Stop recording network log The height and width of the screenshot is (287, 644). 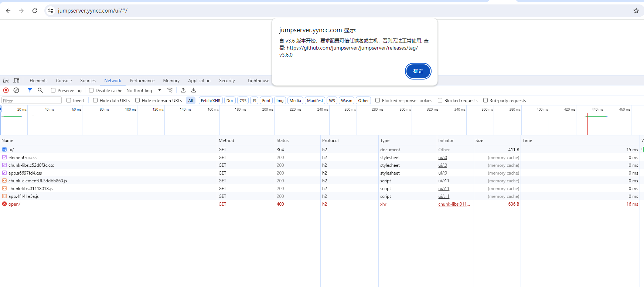pos(6,90)
